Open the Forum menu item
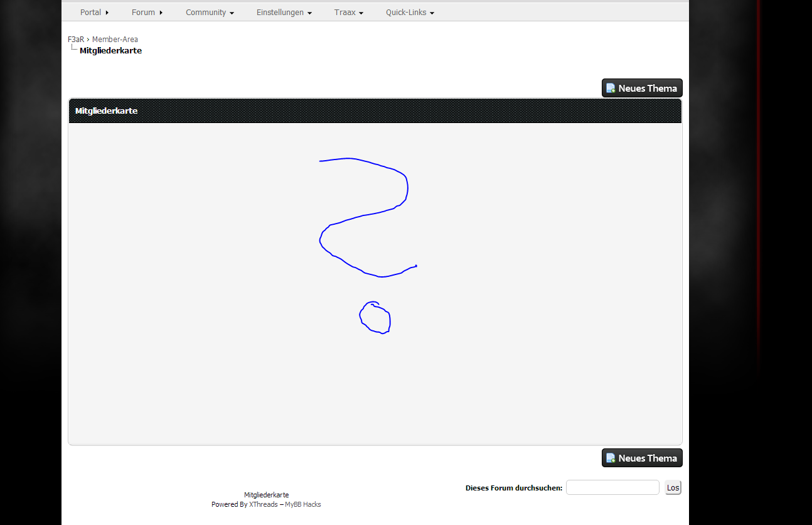812x525 pixels. (x=143, y=13)
